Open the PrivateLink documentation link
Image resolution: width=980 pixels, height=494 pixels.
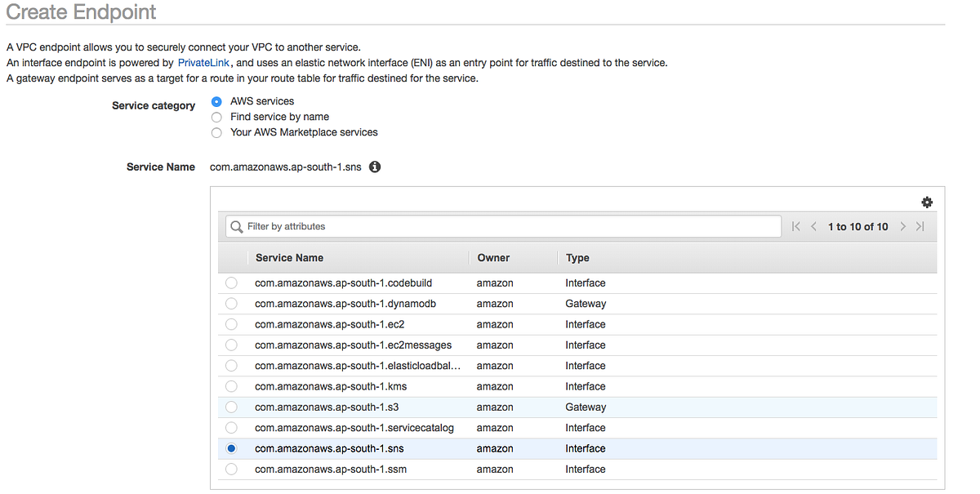point(203,62)
